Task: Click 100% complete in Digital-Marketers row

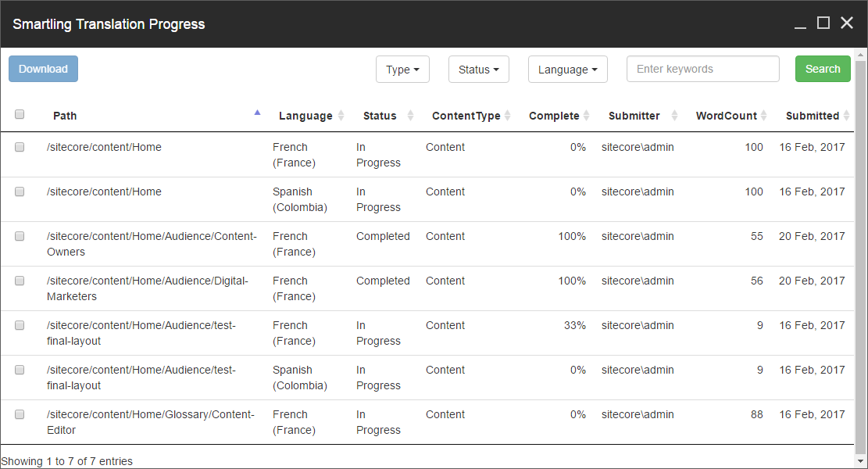Action: (572, 281)
